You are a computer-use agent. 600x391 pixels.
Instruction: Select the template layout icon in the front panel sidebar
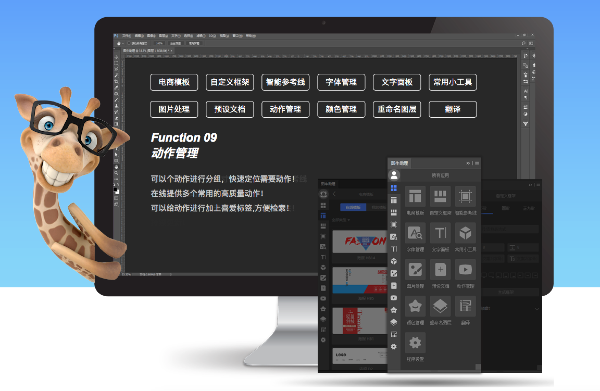(394, 200)
